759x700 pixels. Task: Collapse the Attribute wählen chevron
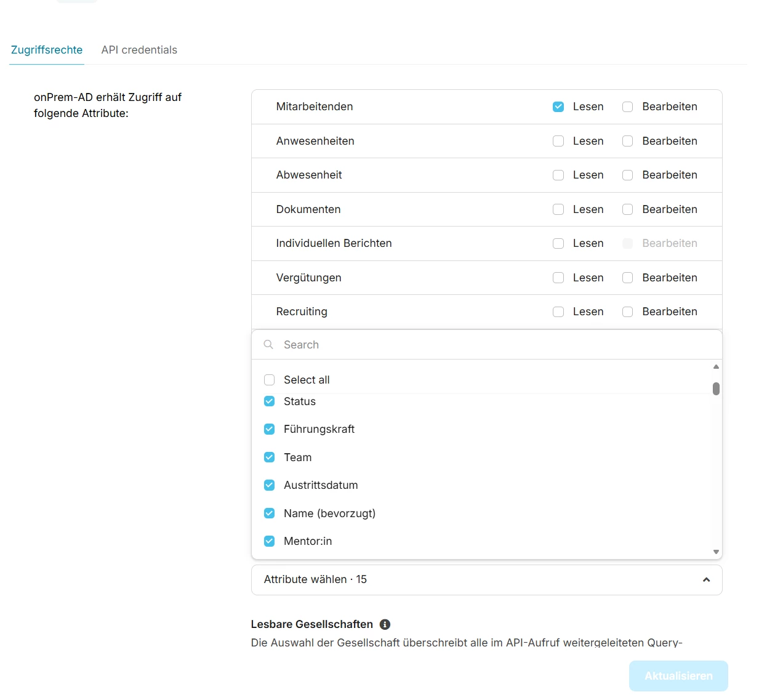tap(706, 580)
